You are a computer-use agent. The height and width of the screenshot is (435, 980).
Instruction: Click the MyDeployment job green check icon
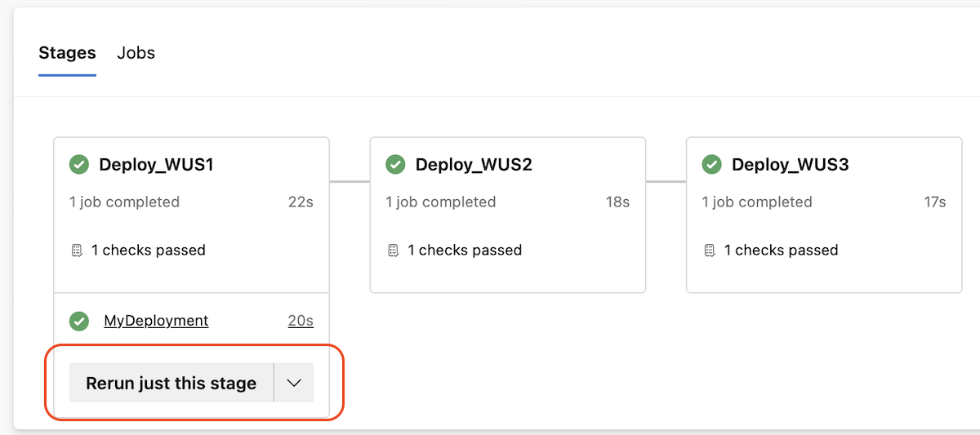[x=79, y=321]
